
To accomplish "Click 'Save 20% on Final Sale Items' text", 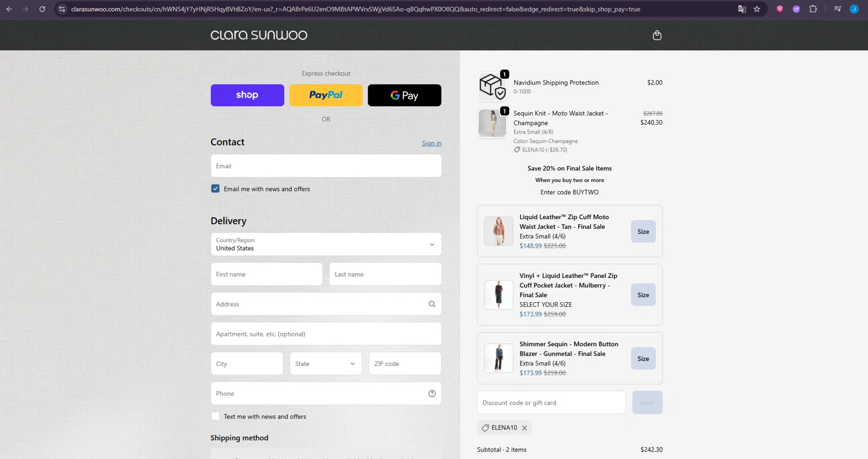I will click(569, 168).
